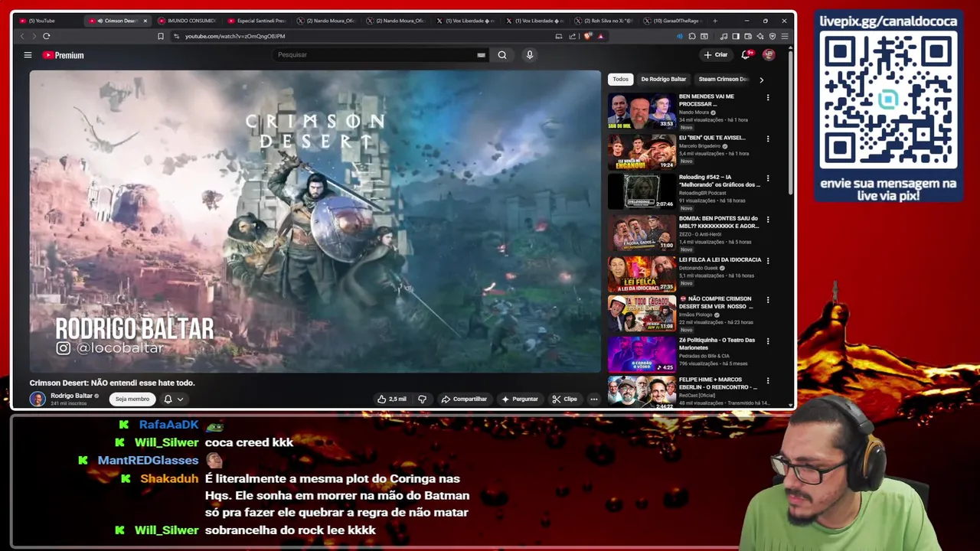The height and width of the screenshot is (551, 980).
Task: Open the BOMBA: BEN PONTES SAIU DO MBL video title
Action: coord(718,222)
